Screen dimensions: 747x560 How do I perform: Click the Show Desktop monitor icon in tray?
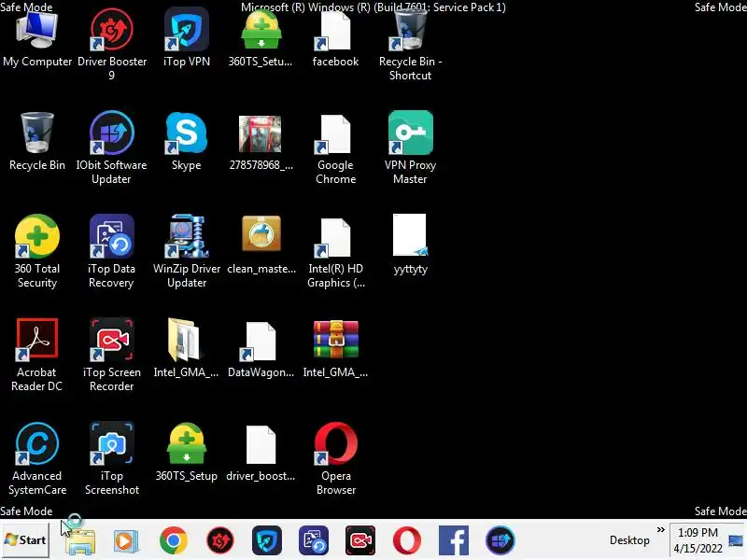point(736,540)
